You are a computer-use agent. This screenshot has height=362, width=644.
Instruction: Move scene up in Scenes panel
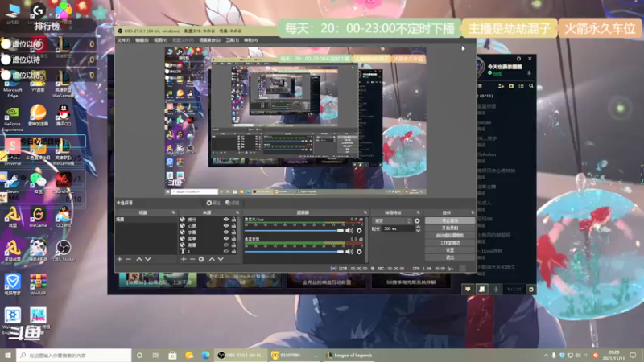pos(139,259)
